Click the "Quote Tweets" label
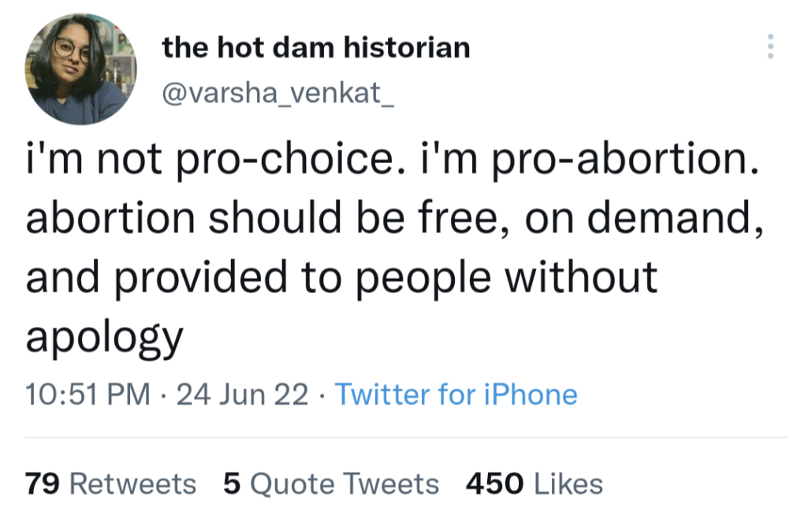The height and width of the screenshot is (523, 812). [x=344, y=483]
